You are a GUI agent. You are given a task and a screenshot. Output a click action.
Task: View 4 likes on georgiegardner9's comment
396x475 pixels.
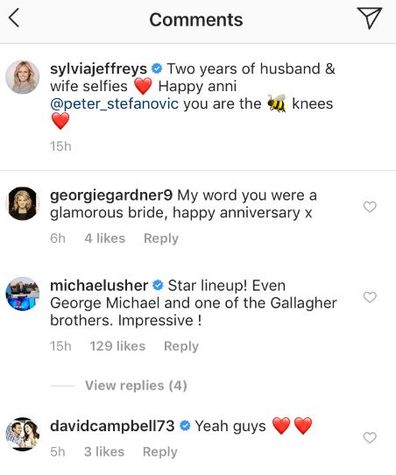click(105, 238)
